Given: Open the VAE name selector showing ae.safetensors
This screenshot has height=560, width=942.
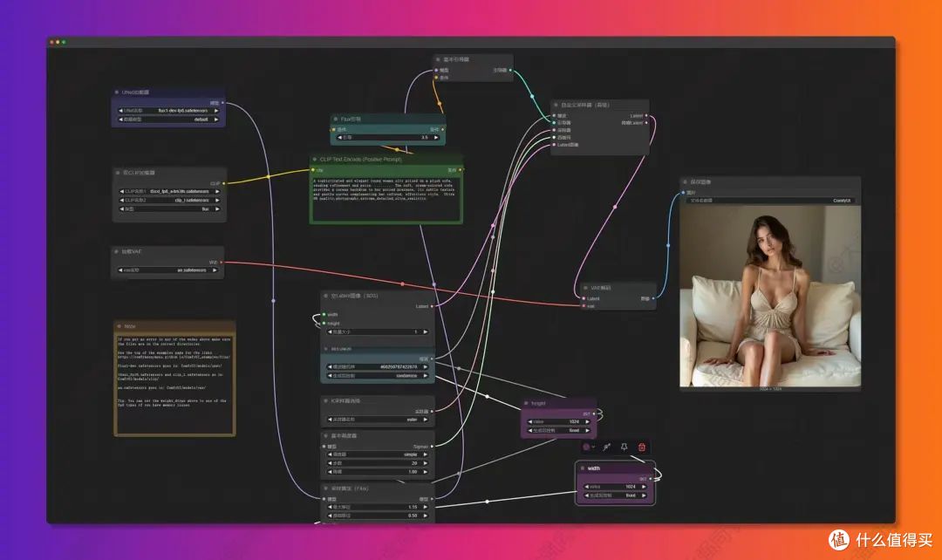Looking at the screenshot, I should (167, 270).
